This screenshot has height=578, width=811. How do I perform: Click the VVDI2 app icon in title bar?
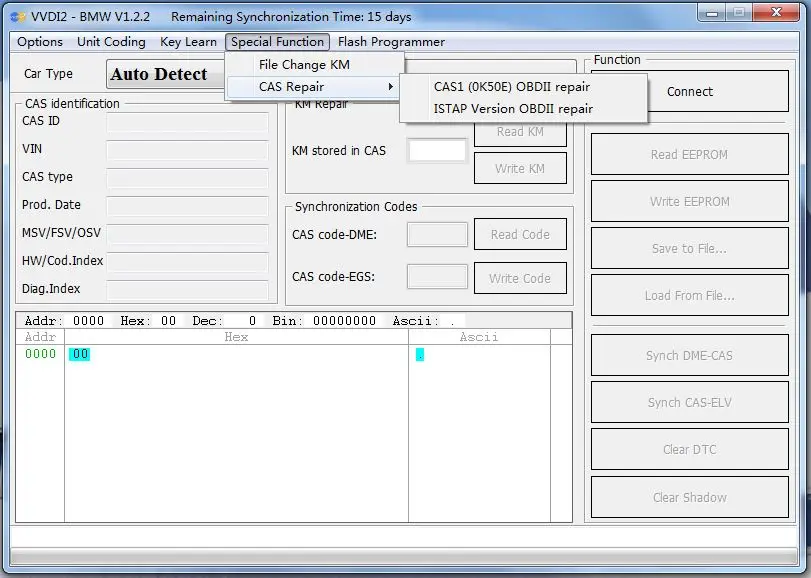tap(18, 17)
